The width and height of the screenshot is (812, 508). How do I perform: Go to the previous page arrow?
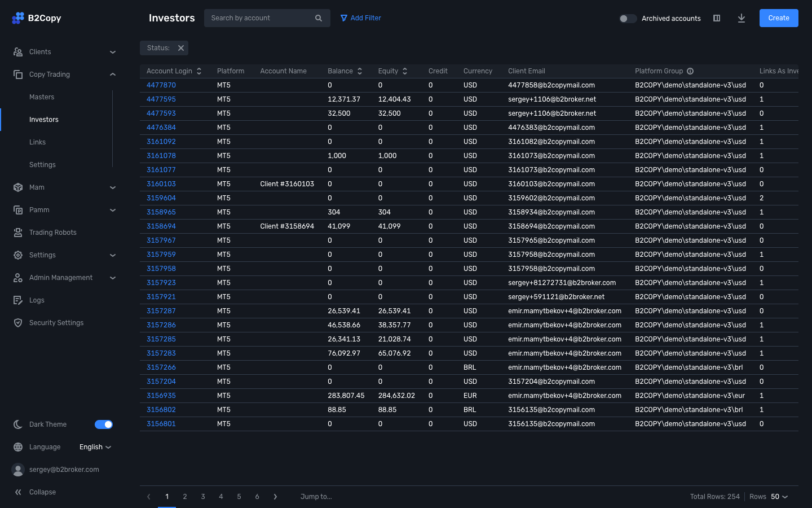(149, 497)
